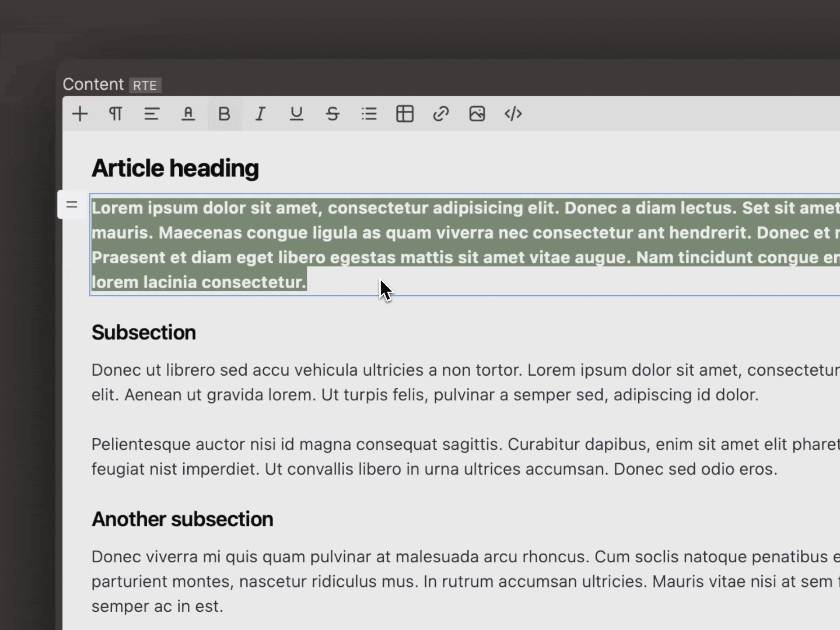The height and width of the screenshot is (630, 840).
Task: Click the Content field label
Action: 93,84
